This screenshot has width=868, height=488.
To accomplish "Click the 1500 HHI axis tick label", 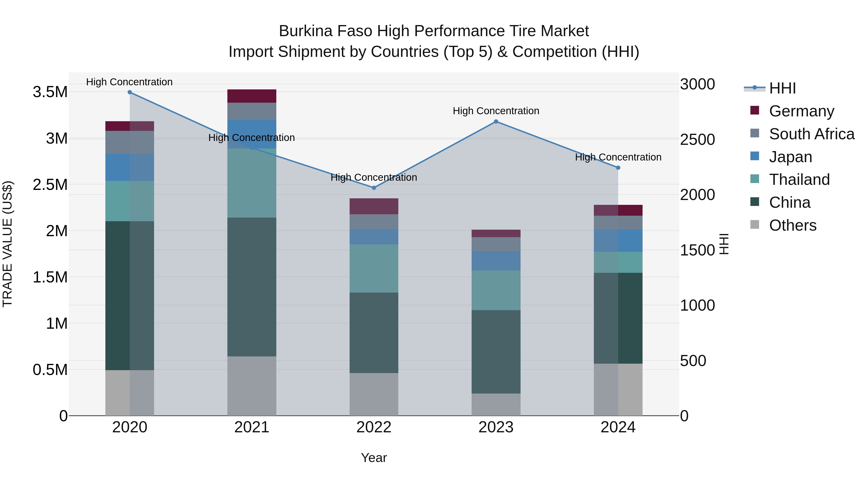I will (698, 250).
